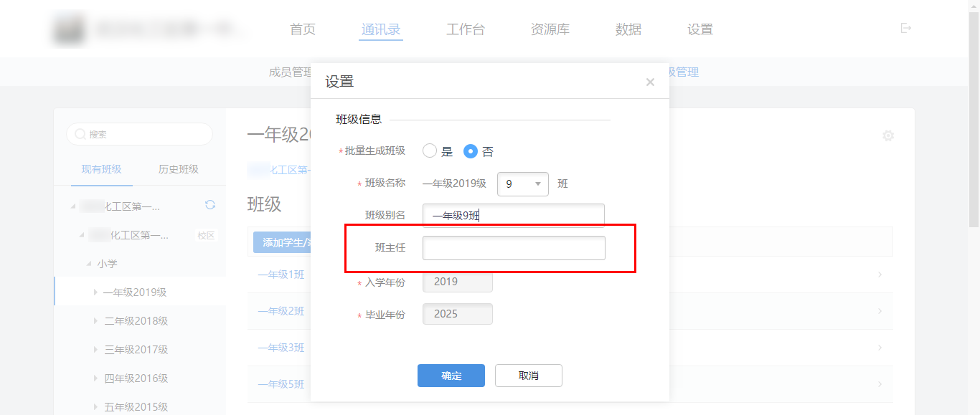Click the 班主任 input field
Screen dimensions: 980x415
[513, 248]
